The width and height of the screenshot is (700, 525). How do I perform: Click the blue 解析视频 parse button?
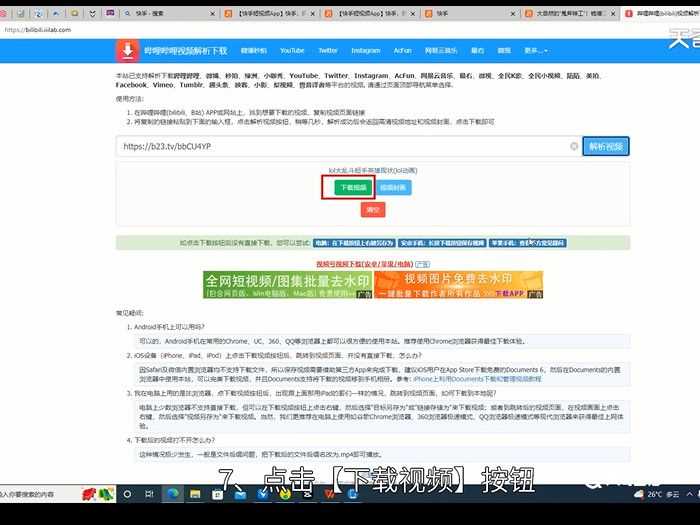[606, 146]
